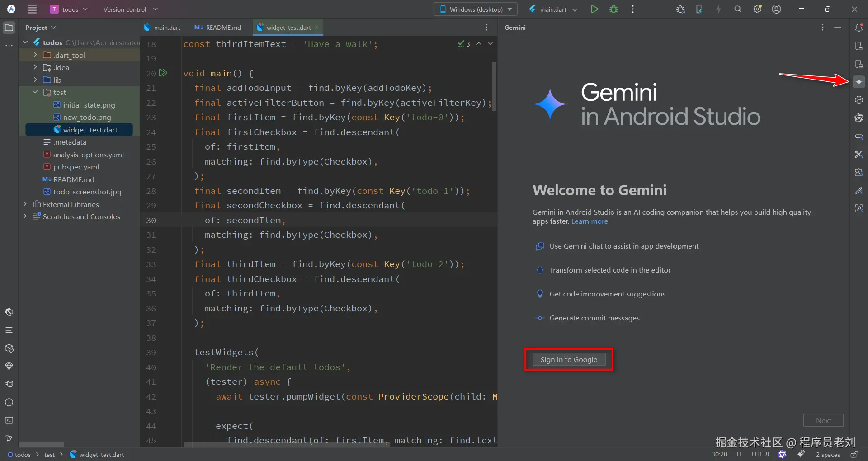
Task: Expand the .dart_tool folder
Action: (35, 55)
